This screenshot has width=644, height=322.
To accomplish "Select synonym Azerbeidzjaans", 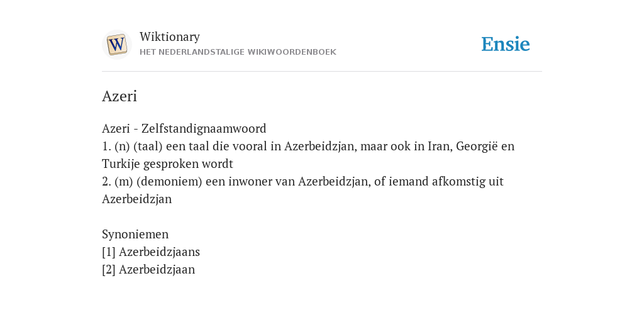I will point(159,252).
